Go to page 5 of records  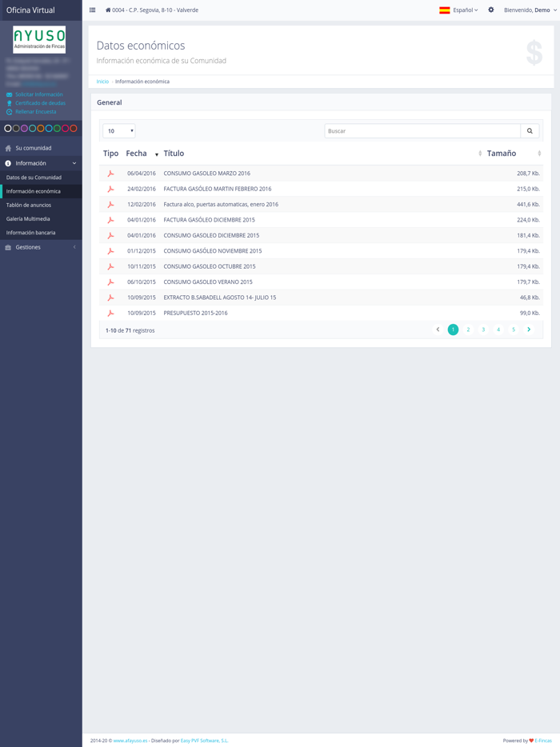pyautogui.click(x=514, y=330)
